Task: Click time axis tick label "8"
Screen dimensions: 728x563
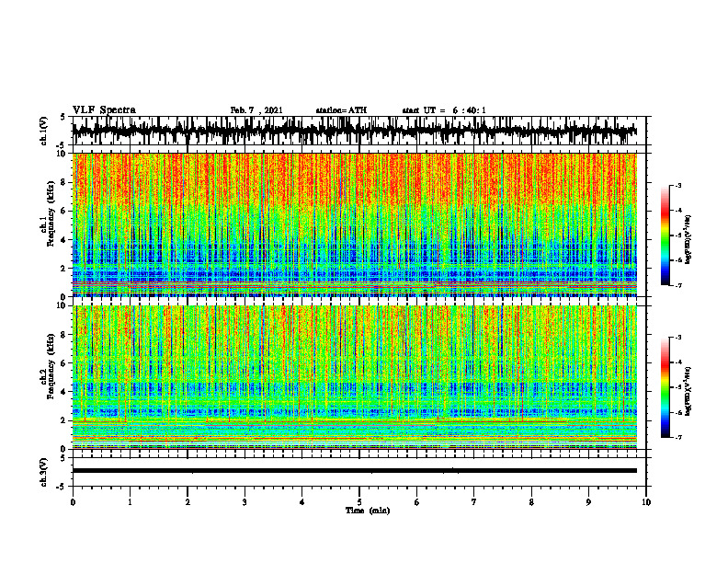Action: tap(531, 502)
